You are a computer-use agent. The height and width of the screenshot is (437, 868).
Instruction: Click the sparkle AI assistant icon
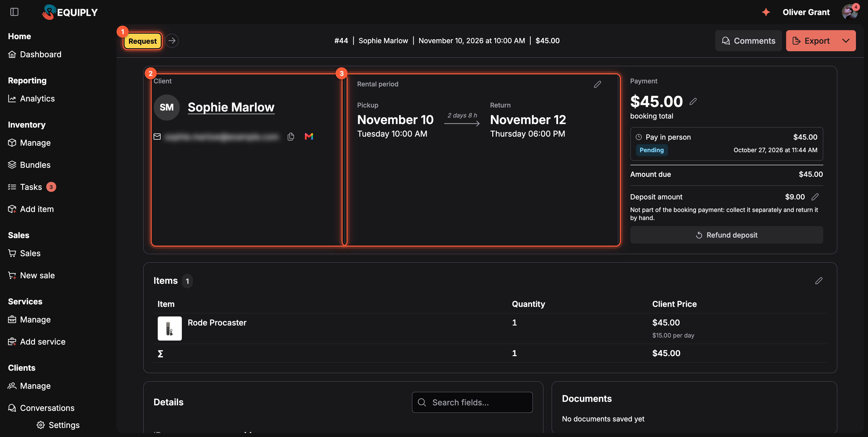(766, 12)
